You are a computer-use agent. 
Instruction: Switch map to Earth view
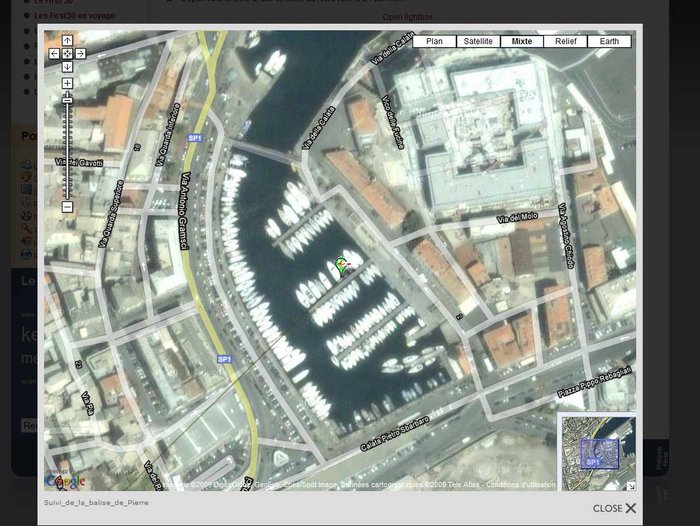(609, 41)
